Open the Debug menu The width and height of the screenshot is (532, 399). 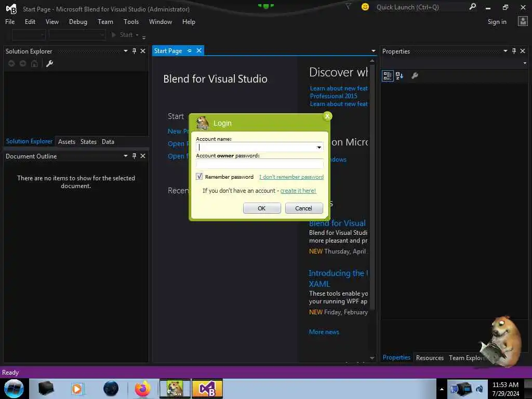coord(78,22)
